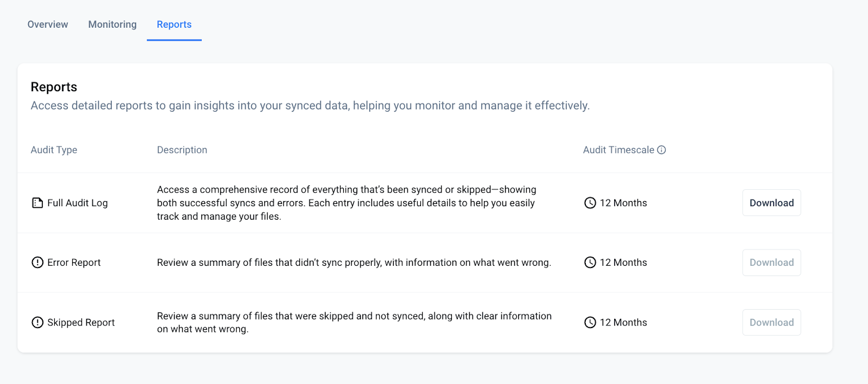Click the info icon beside Audit Timescale
Screen dimensions: 868x384
661,150
